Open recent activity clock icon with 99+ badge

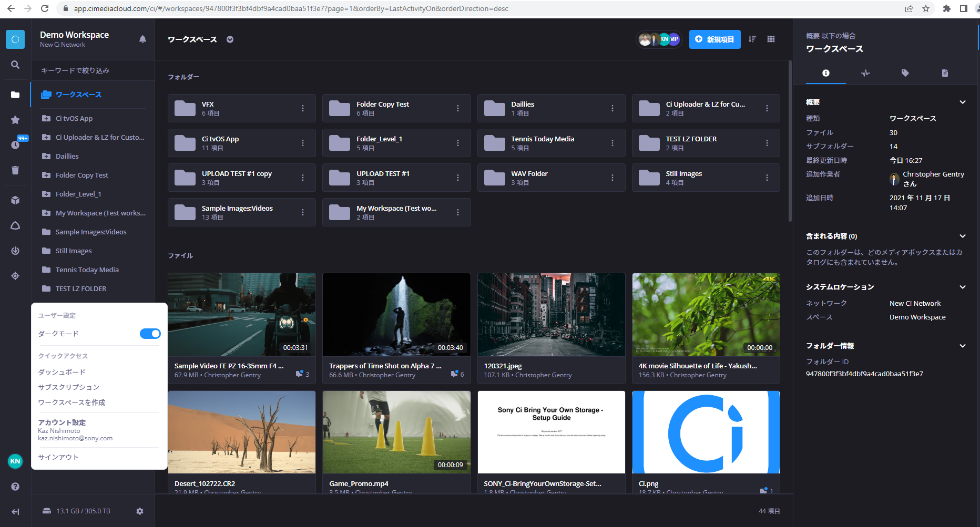click(16, 144)
